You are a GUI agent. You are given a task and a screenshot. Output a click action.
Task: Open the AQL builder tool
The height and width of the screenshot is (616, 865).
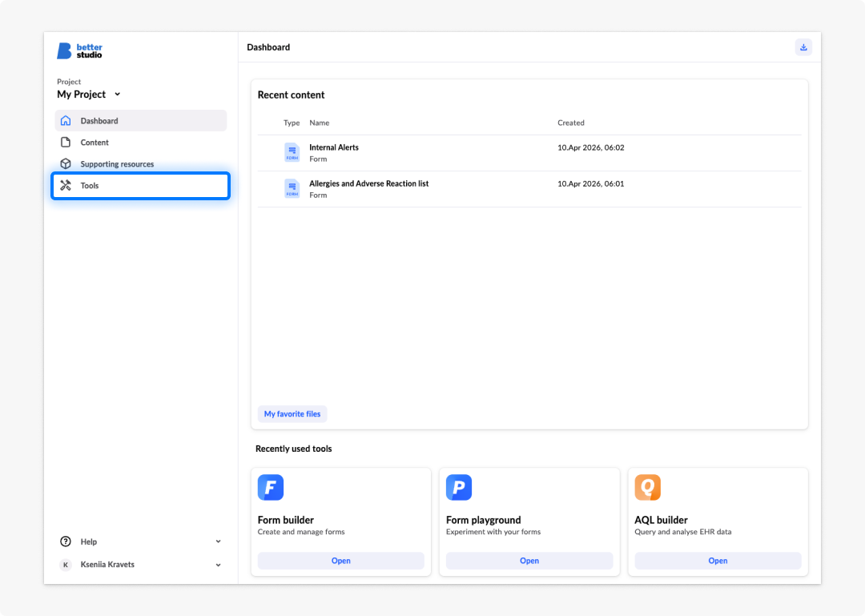coord(718,561)
